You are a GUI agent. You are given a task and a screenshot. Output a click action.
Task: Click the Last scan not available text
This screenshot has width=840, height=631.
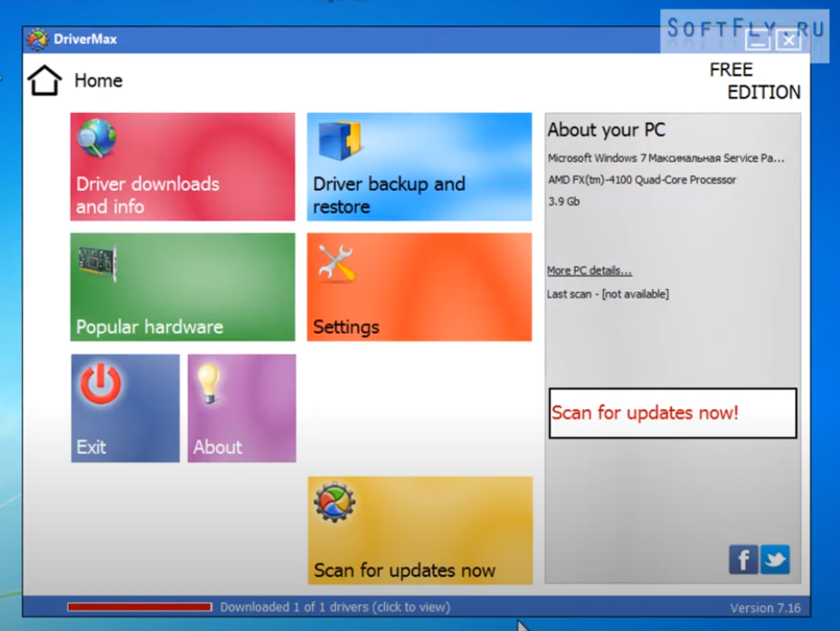608,294
